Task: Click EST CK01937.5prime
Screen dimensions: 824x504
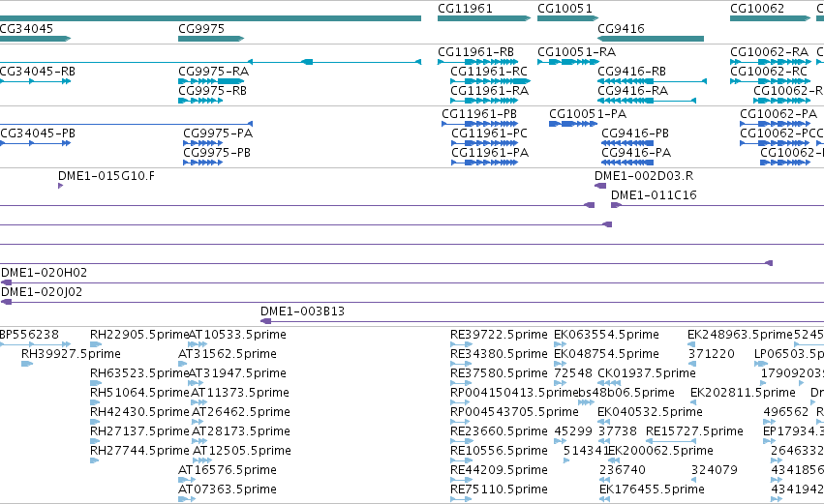Action: coord(647,373)
